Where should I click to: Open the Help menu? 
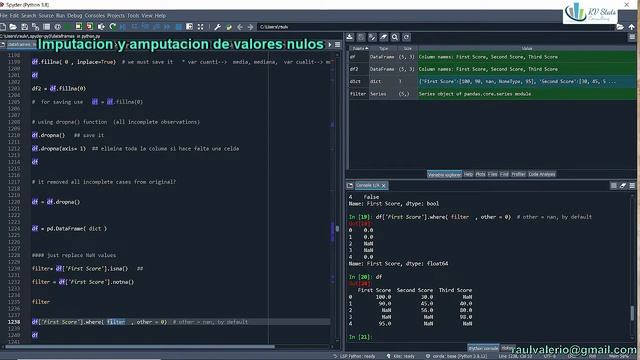(160, 16)
